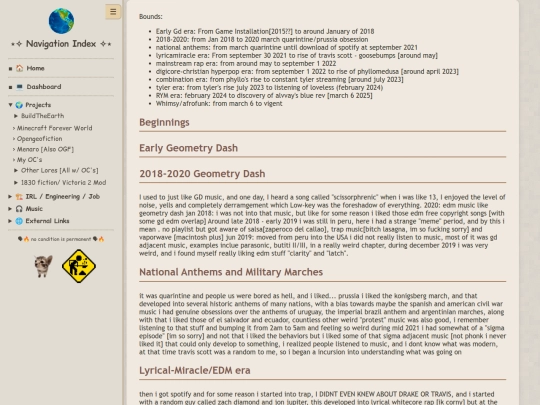Click the IRL / Engineering construction icon

pos(19,197)
